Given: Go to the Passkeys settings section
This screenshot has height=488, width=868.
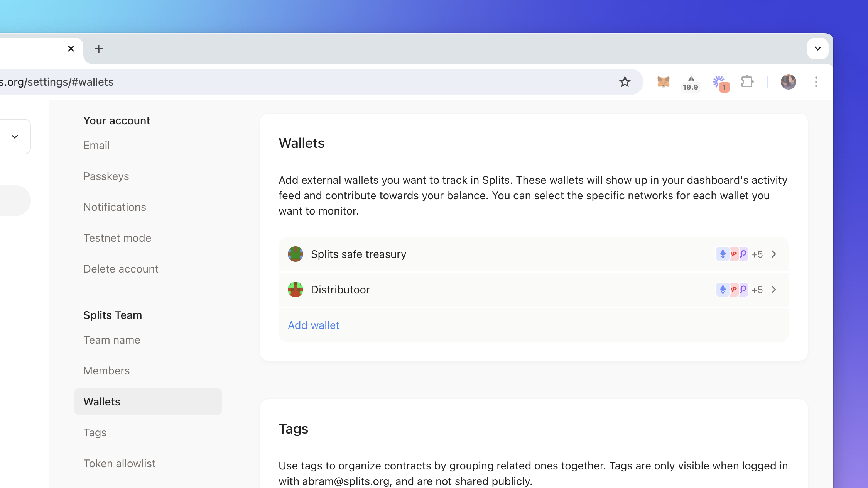Looking at the screenshot, I should pyautogui.click(x=106, y=176).
